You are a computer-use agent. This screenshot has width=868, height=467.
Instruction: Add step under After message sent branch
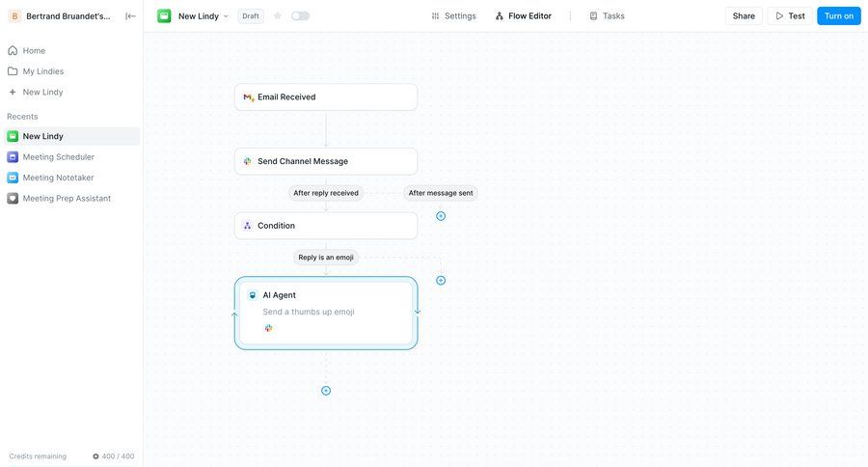tap(441, 216)
